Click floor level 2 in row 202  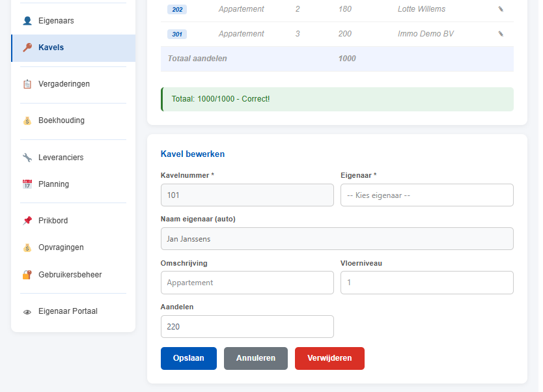click(298, 9)
